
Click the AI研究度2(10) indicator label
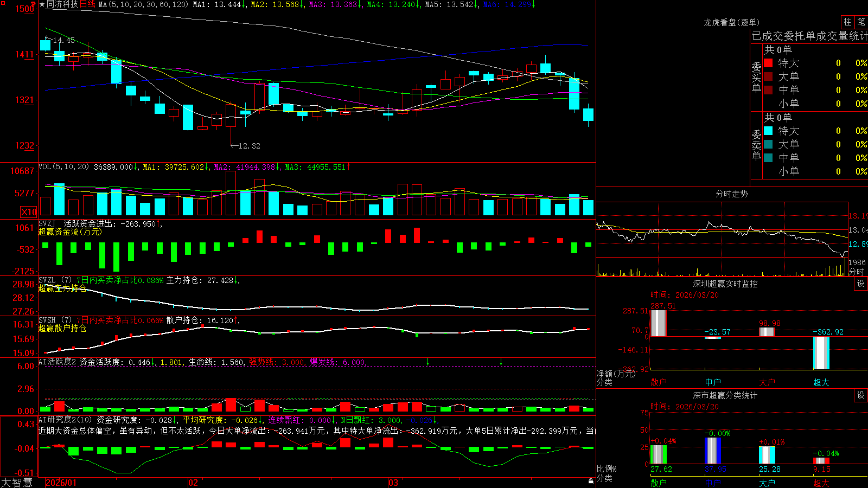point(65,420)
